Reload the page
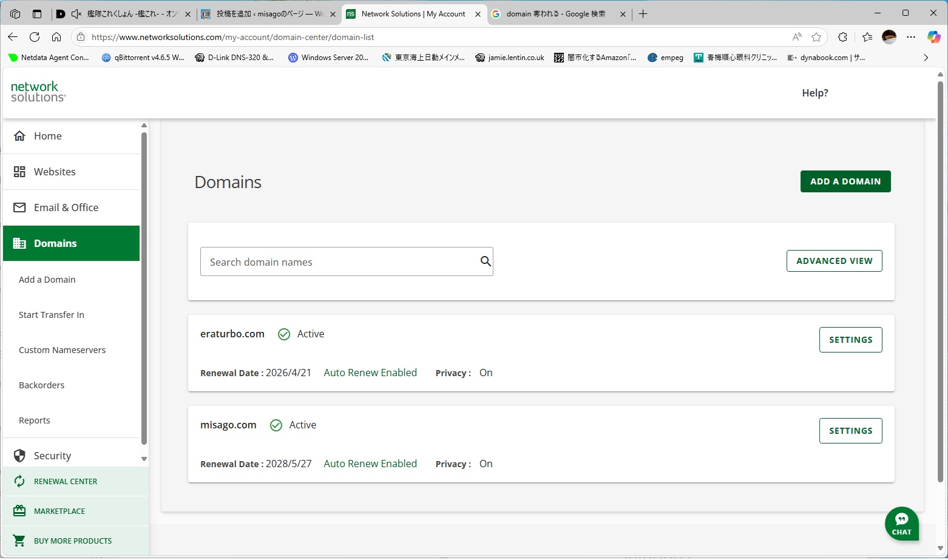The image size is (948, 560). pos(35,37)
